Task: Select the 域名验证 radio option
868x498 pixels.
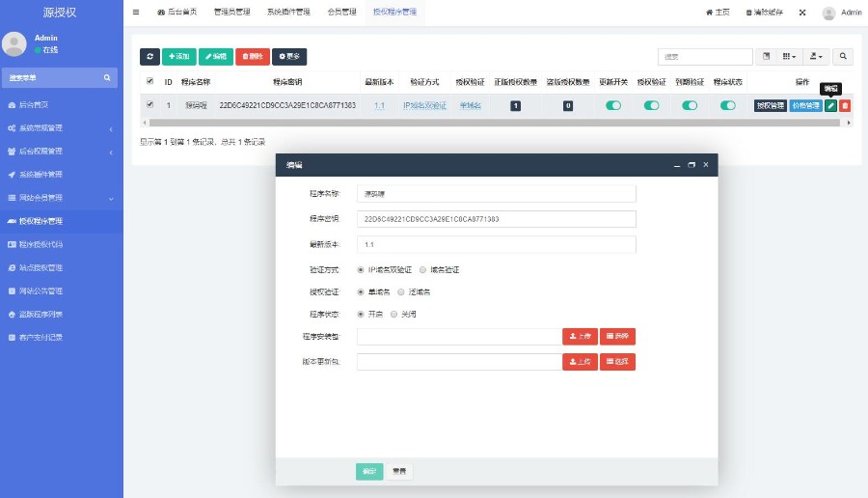Action: coord(423,270)
